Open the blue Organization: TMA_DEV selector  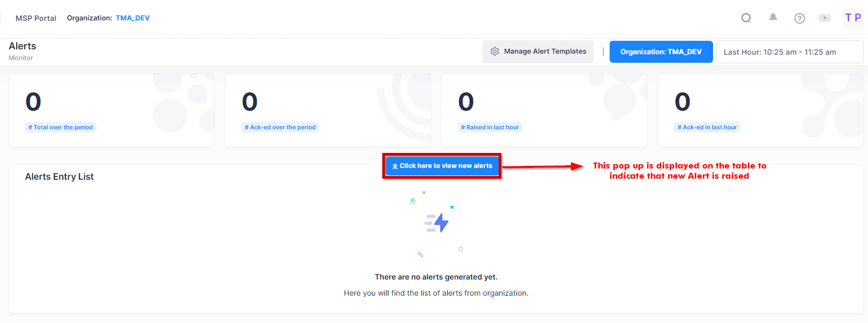tap(661, 52)
